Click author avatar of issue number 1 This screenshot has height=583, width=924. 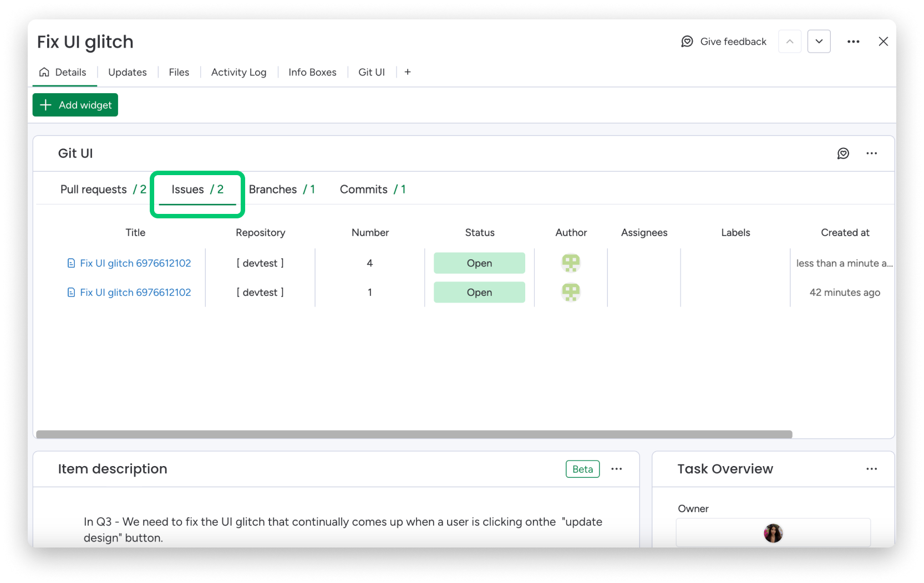[571, 292]
